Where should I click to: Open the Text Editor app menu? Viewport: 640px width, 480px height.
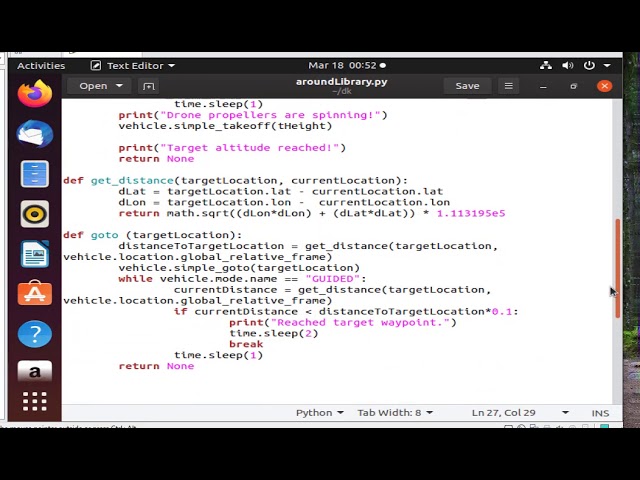(133, 66)
